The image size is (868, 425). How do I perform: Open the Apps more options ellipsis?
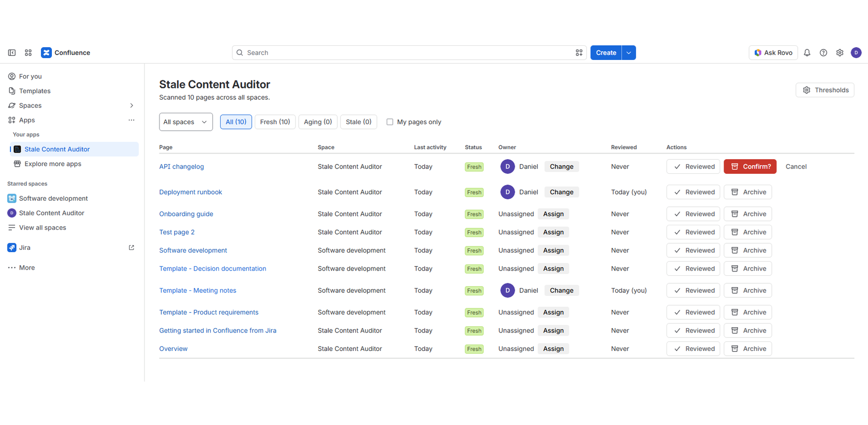pyautogui.click(x=132, y=120)
